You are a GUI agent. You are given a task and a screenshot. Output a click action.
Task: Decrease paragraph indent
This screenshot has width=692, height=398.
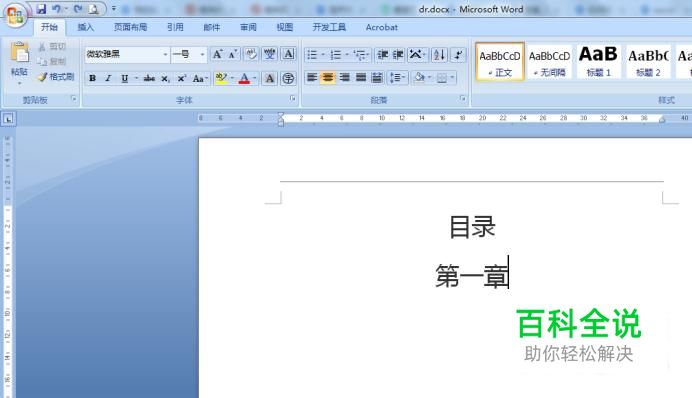[382, 55]
